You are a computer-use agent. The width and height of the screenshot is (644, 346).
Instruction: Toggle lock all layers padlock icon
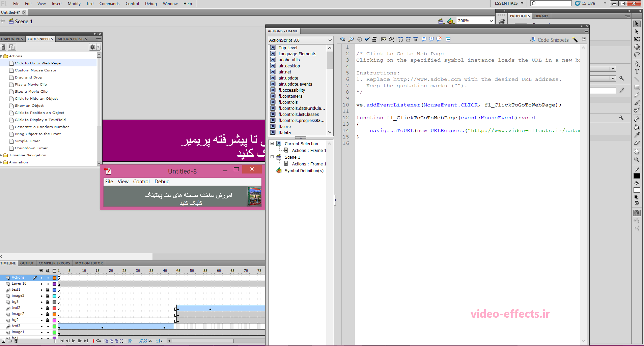[48, 271]
